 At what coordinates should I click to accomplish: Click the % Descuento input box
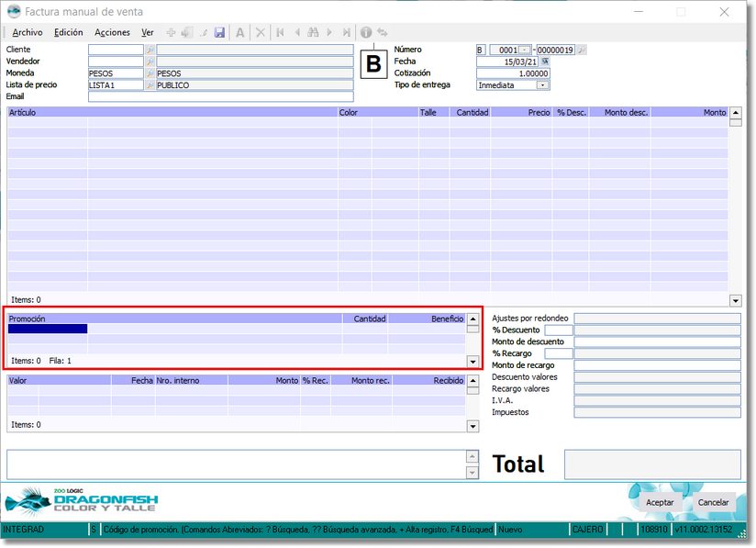coord(558,330)
